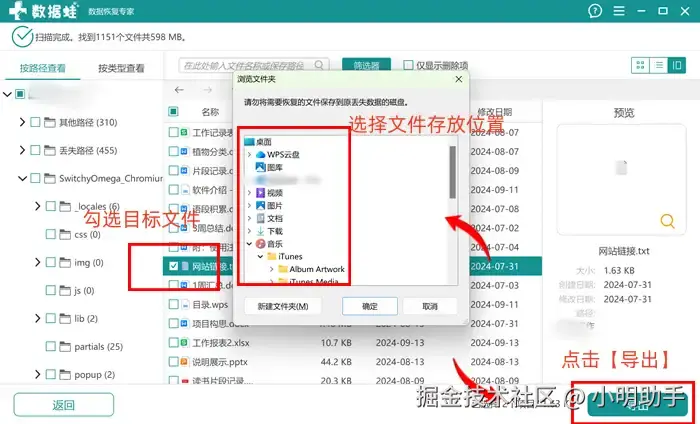Click the 筛选器 filter button

pyautogui.click(x=367, y=65)
